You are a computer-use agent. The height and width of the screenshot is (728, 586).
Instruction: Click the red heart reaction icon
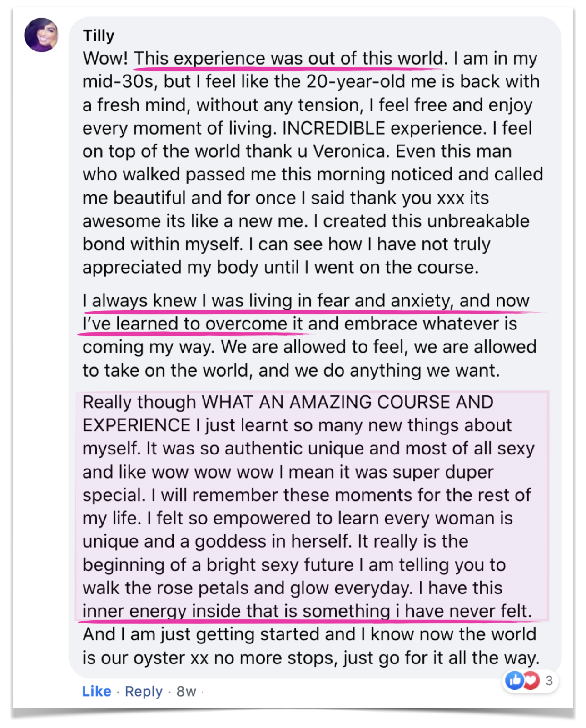click(530, 680)
